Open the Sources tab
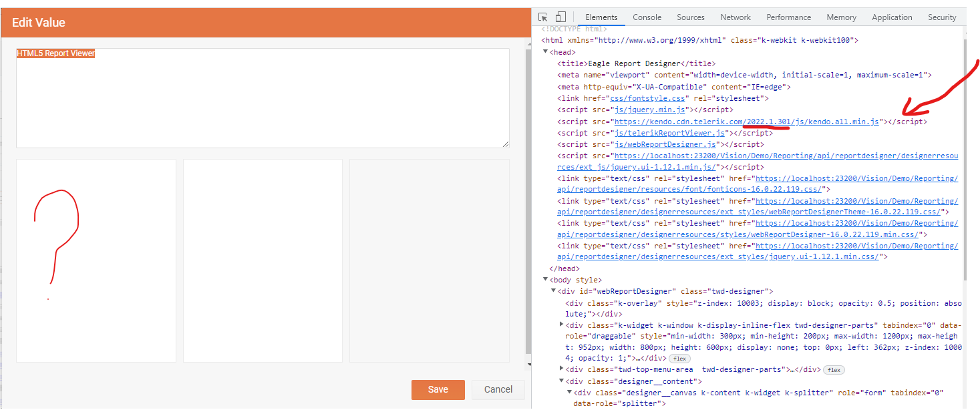 (690, 17)
